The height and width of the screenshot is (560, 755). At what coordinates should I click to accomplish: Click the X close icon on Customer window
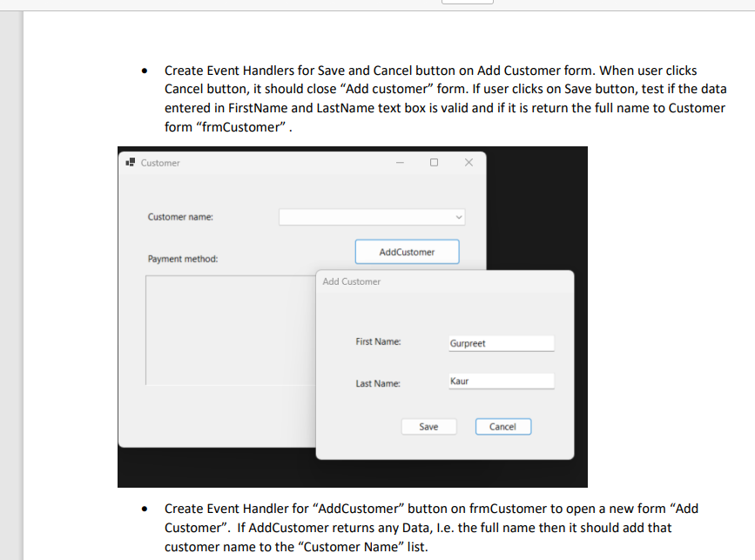tap(468, 162)
